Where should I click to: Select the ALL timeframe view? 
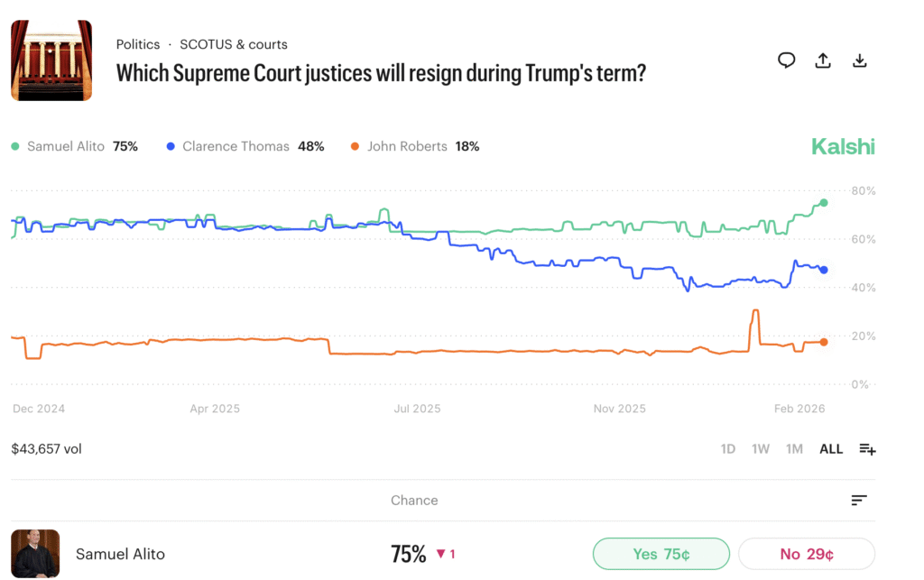[830, 448]
